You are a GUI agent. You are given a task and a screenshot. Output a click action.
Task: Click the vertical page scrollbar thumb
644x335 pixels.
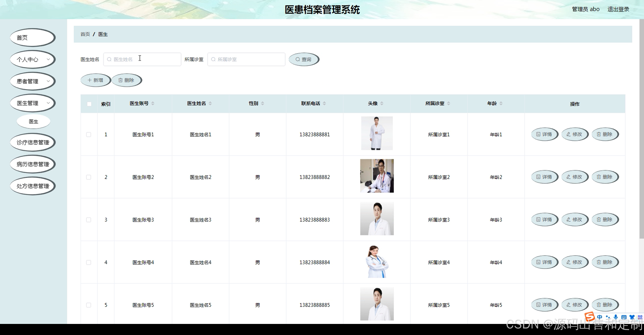(x=641, y=128)
